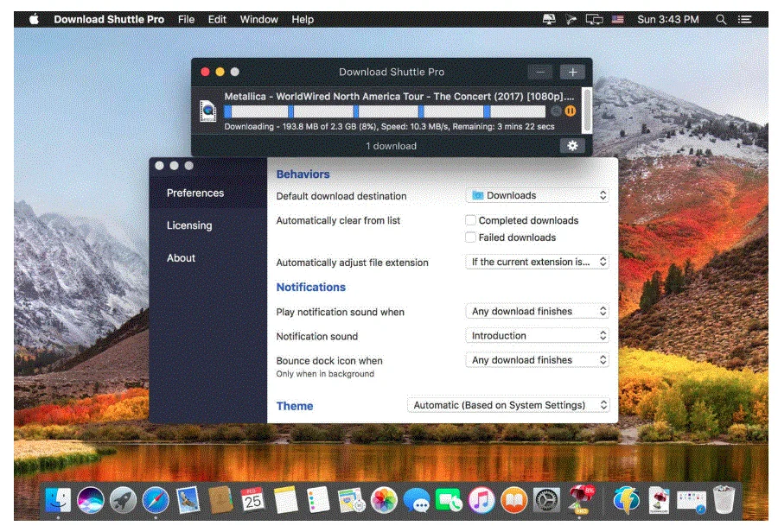Viewport: 778px width, 532px height.
Task: Click the menu bar clock Sun 3:43 PM
Action: (x=668, y=19)
